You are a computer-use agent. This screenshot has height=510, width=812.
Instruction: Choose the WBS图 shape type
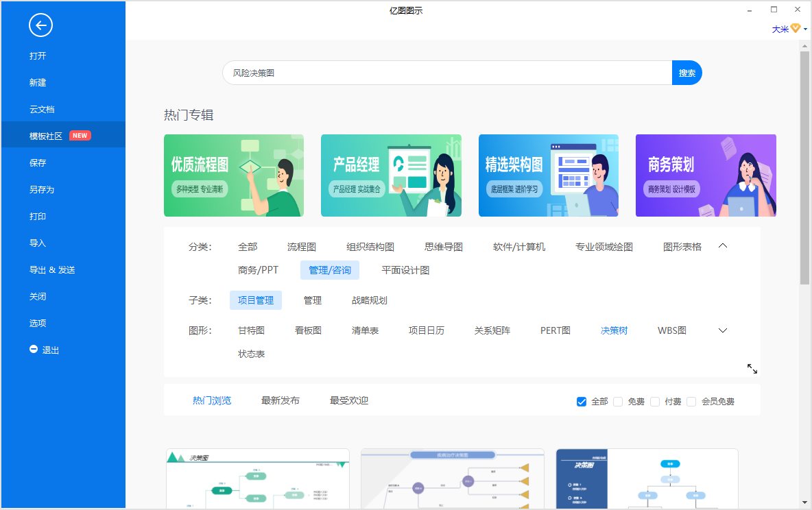point(672,330)
